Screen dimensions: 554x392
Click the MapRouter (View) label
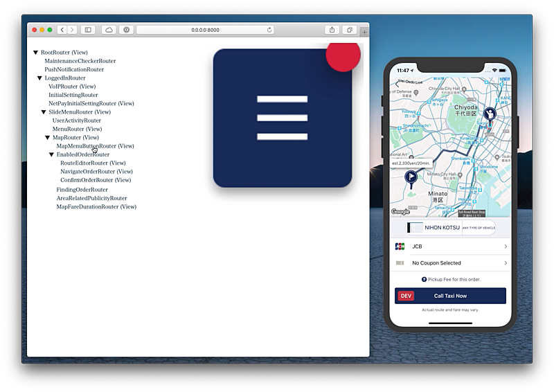pos(75,137)
